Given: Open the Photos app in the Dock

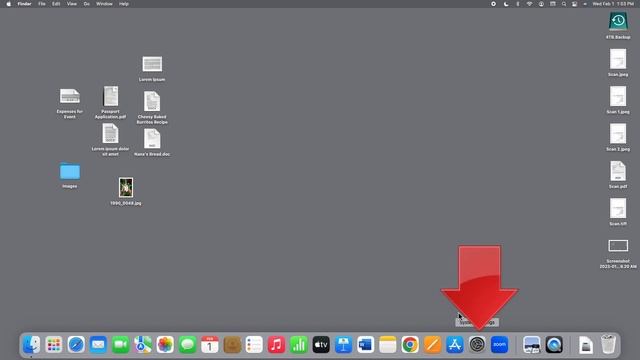Looking at the screenshot, I should point(165,345).
